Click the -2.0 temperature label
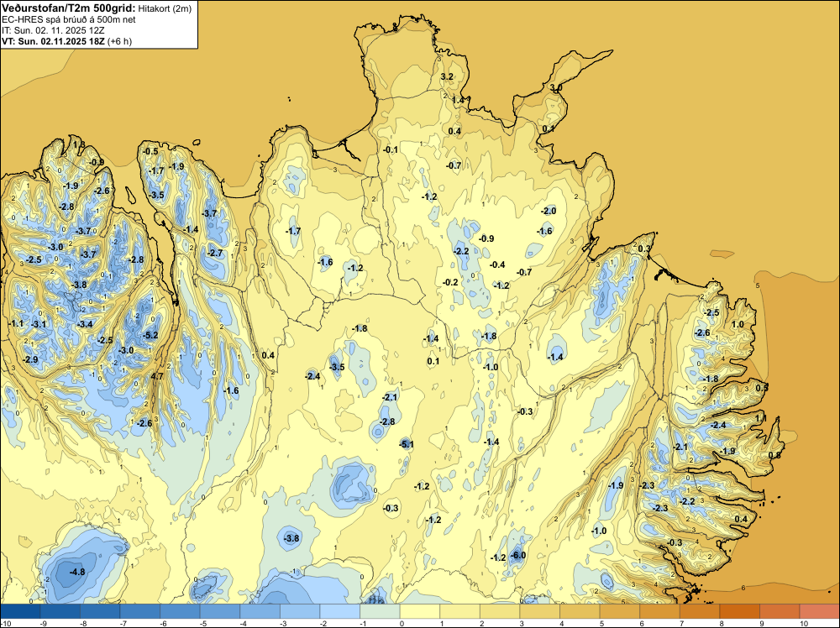Screen dimensions: 840x628 click(x=549, y=211)
